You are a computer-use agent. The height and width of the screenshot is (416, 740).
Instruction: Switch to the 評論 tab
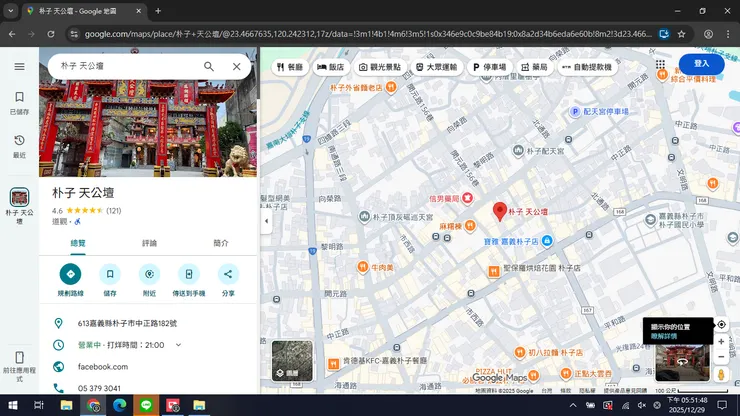(x=149, y=243)
